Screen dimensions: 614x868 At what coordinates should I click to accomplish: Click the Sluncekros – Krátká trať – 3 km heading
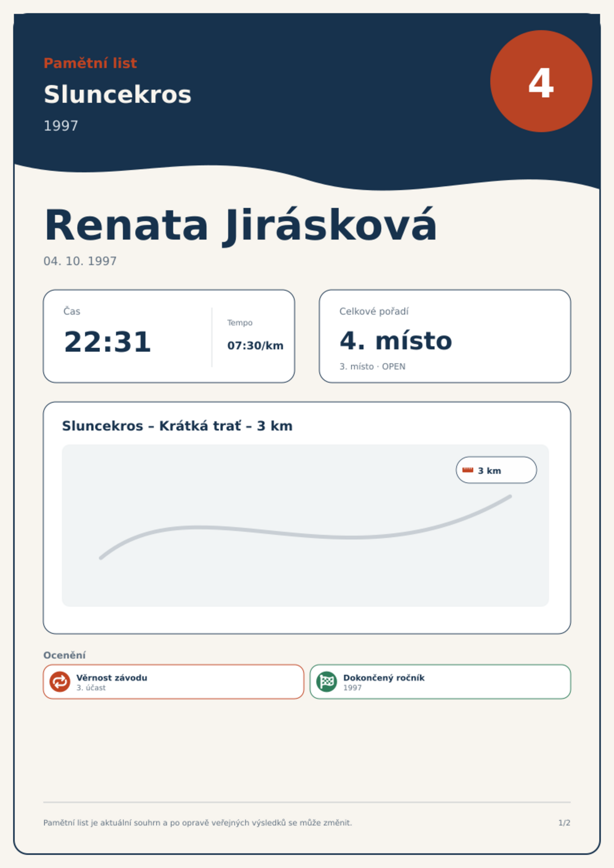click(x=177, y=426)
